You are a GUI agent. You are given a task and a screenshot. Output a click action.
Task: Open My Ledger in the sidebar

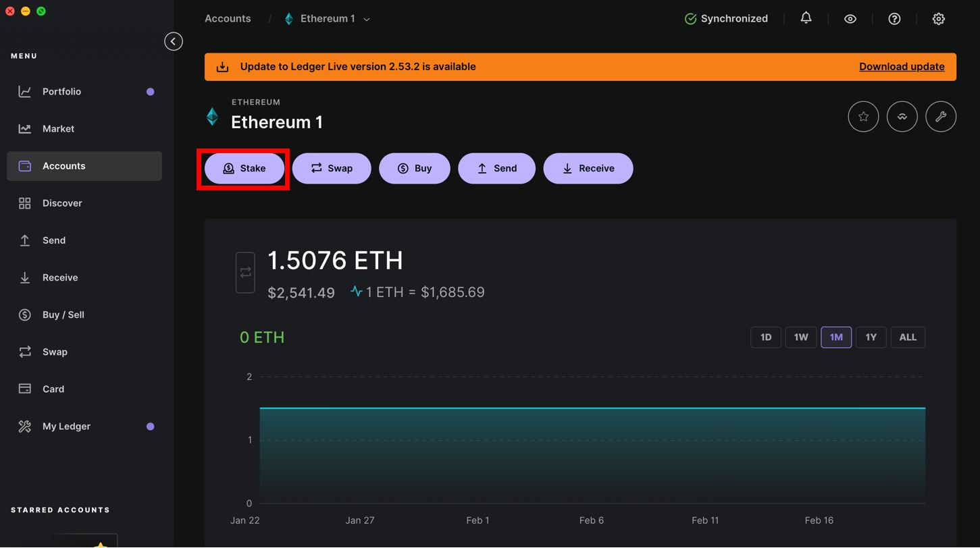[84, 426]
